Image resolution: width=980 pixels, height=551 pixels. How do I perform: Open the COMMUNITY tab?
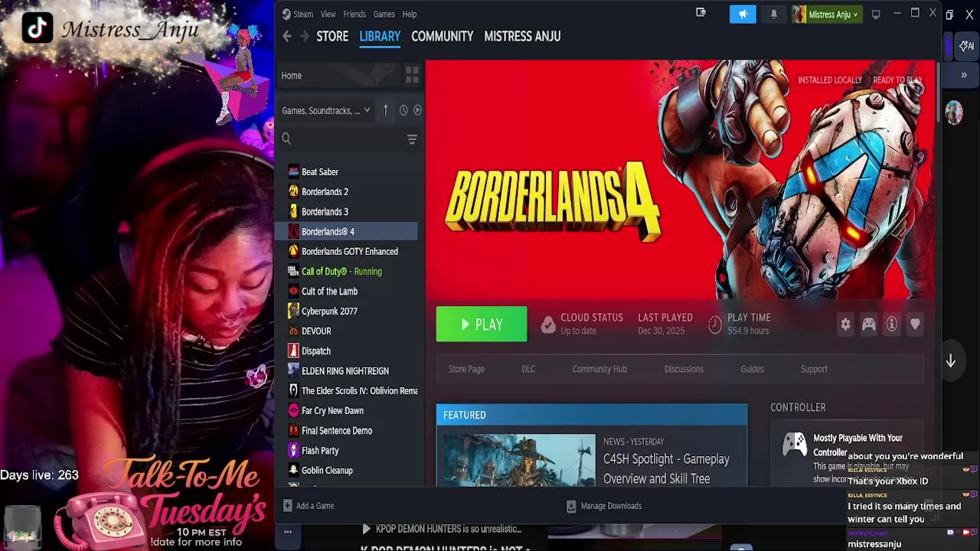[442, 36]
